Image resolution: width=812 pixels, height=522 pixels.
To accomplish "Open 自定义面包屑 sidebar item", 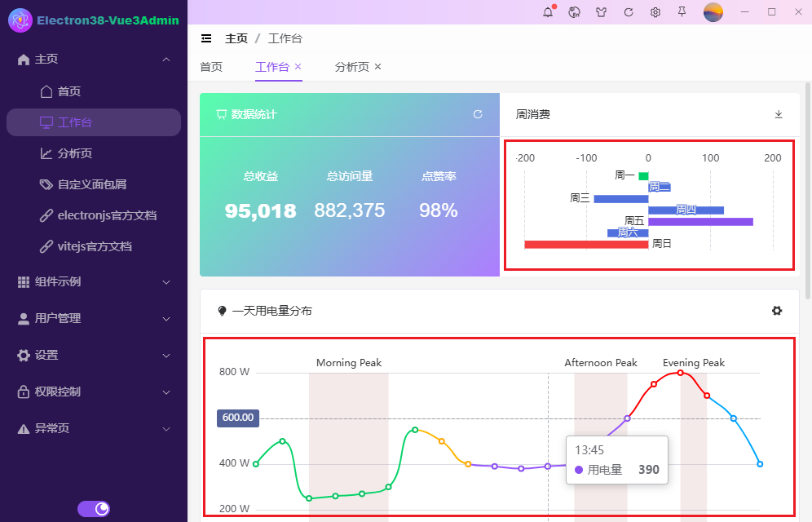I will (x=94, y=184).
